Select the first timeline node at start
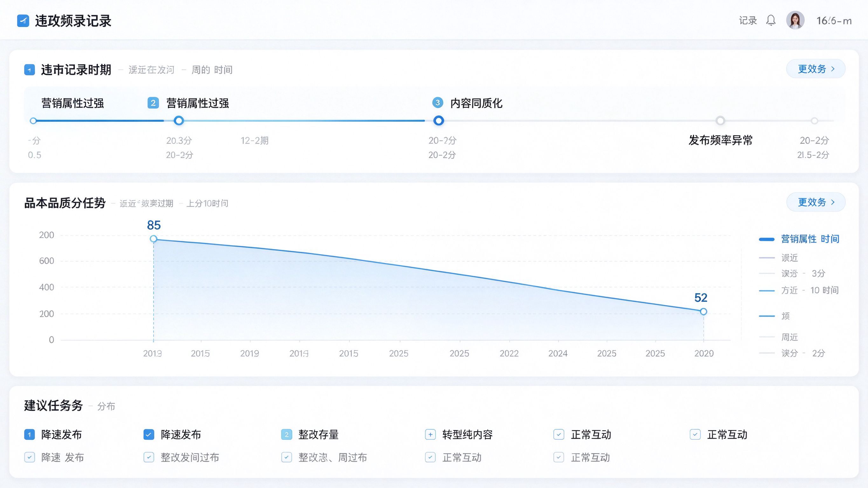This screenshot has width=868, height=488. pyautogui.click(x=33, y=120)
